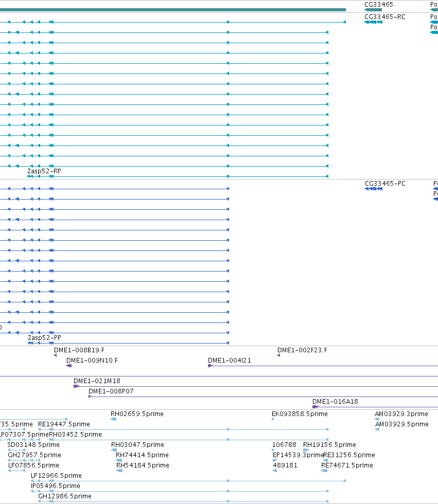438x504 pixels.
Task: Select the feature labeled 106788
Action: (284, 444)
